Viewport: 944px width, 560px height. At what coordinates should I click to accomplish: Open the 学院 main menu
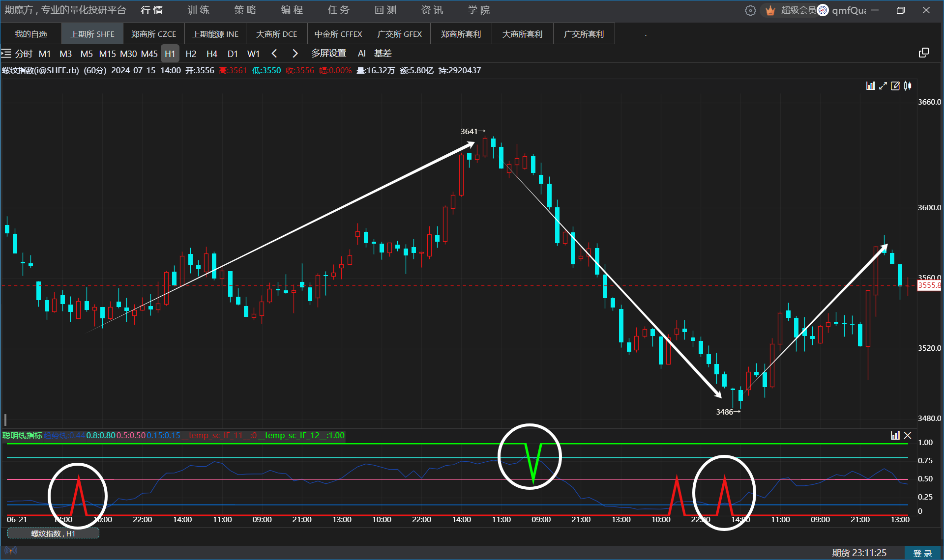[x=478, y=10]
